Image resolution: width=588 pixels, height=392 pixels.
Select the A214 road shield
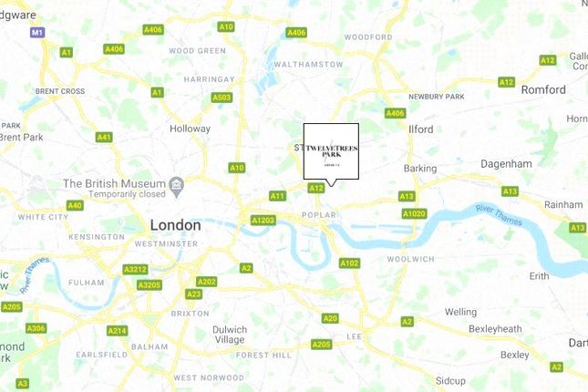[x=118, y=331]
